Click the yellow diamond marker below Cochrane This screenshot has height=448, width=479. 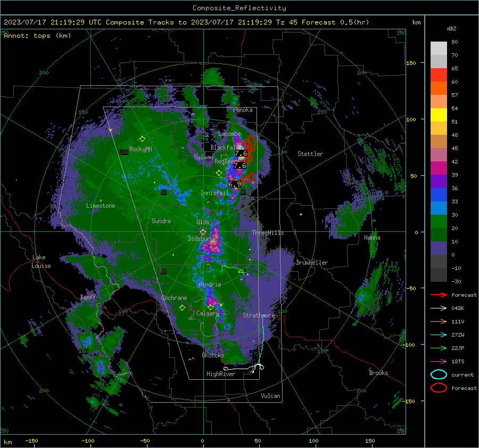(x=183, y=307)
